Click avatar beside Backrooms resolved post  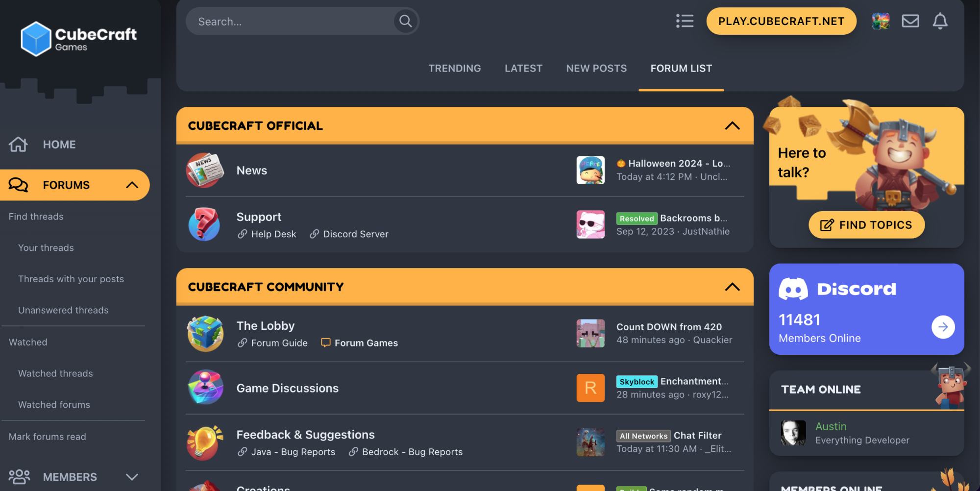pos(590,224)
